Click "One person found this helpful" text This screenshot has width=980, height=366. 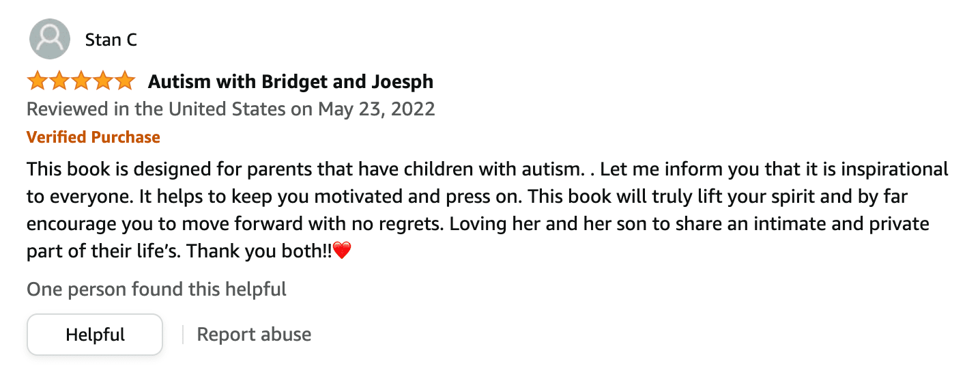click(156, 290)
